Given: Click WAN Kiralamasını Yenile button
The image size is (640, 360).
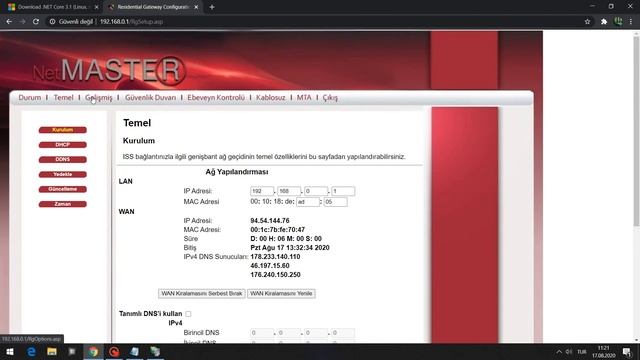Looking at the screenshot, I should point(281,293).
